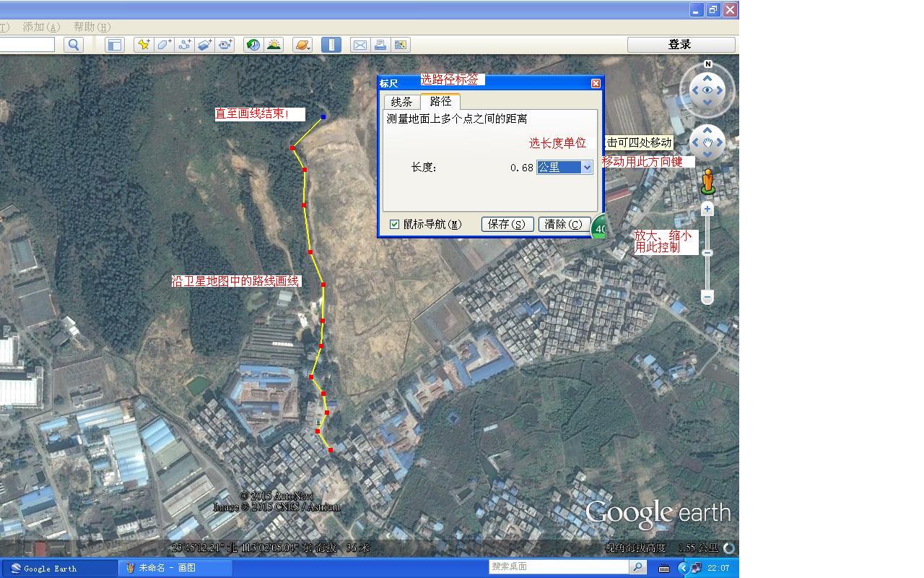Click the 清除(C) button
Screen dimensions: 924x578
tap(564, 225)
